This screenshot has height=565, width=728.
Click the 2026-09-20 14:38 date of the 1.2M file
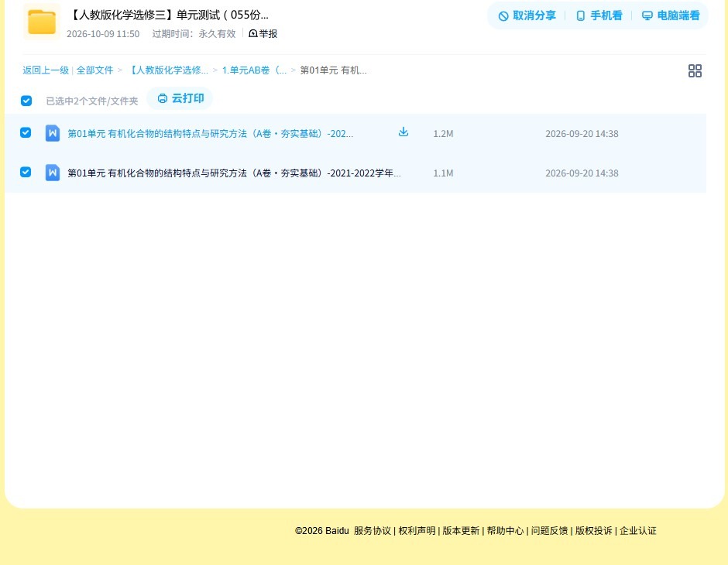coord(582,134)
